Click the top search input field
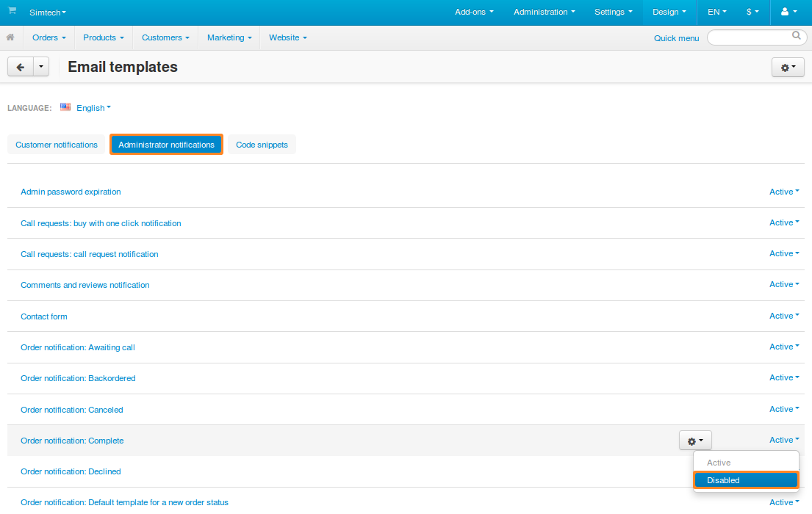 757,37
